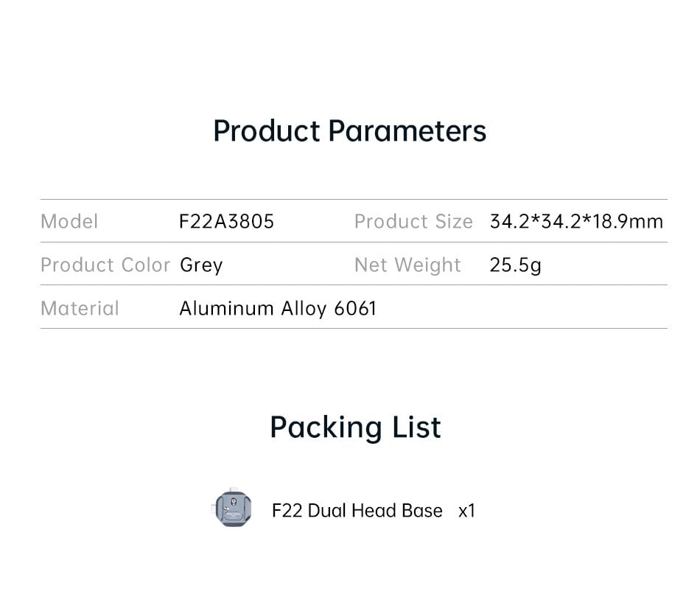
Task: Click the F22 Dual Head Base text
Action: coord(357,511)
